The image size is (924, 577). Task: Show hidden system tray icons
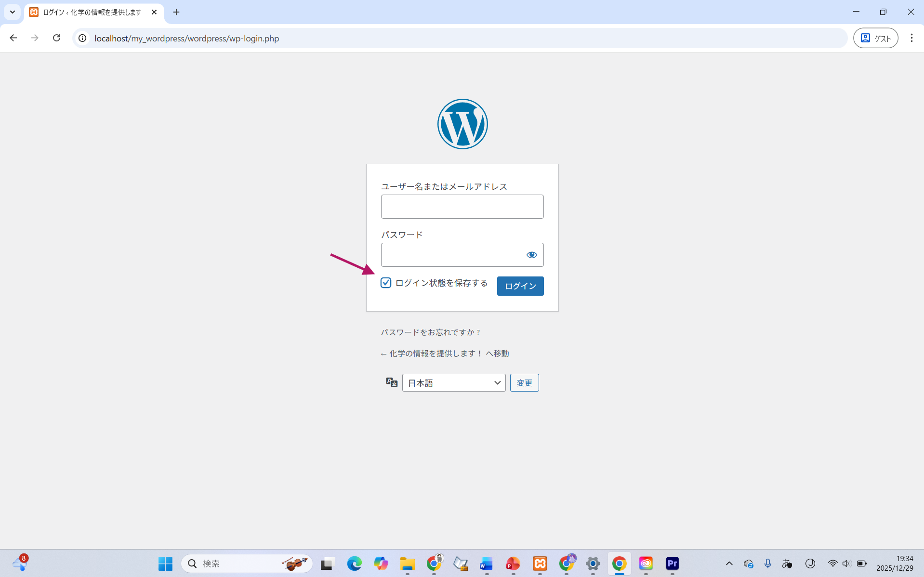point(729,564)
